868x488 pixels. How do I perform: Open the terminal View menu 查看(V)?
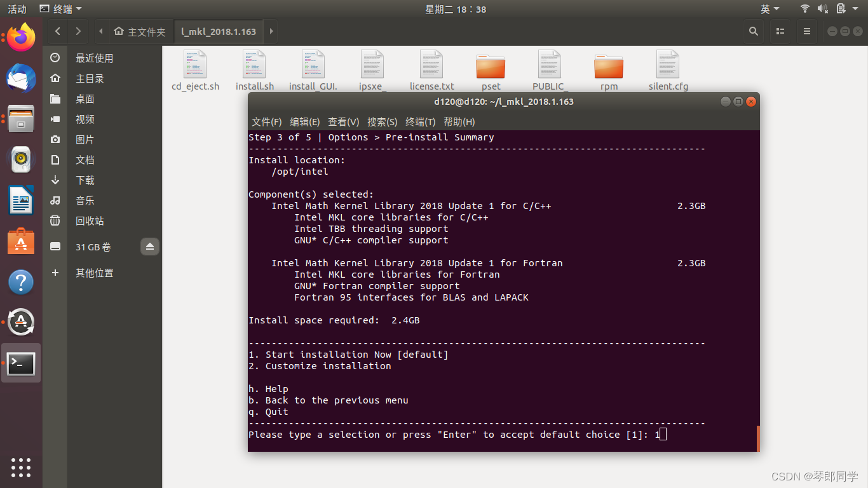point(343,121)
